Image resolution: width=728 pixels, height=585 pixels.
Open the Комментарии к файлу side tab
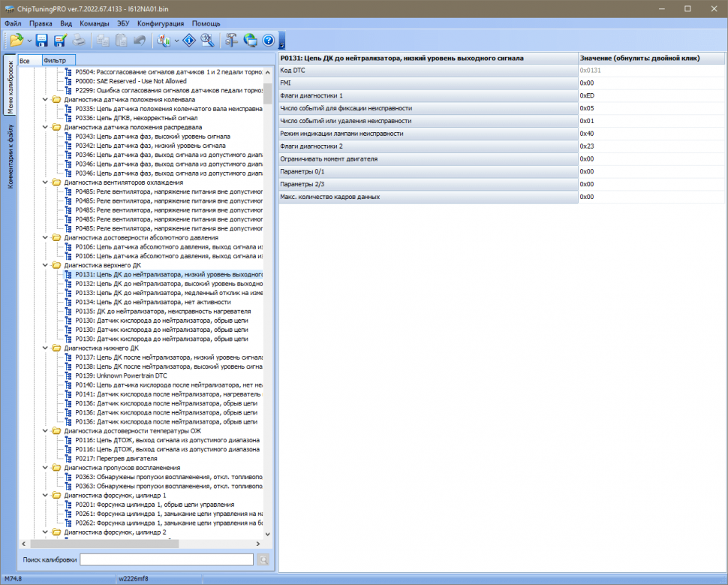pyautogui.click(x=11, y=156)
